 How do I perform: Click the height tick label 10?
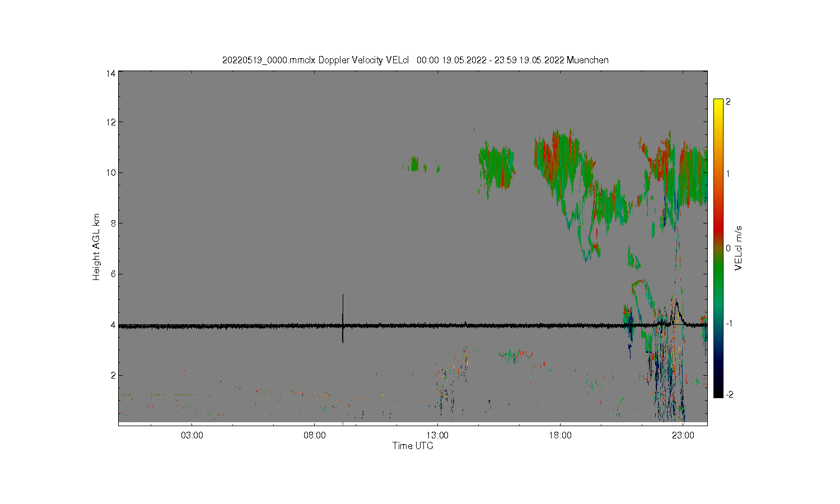click(x=111, y=172)
